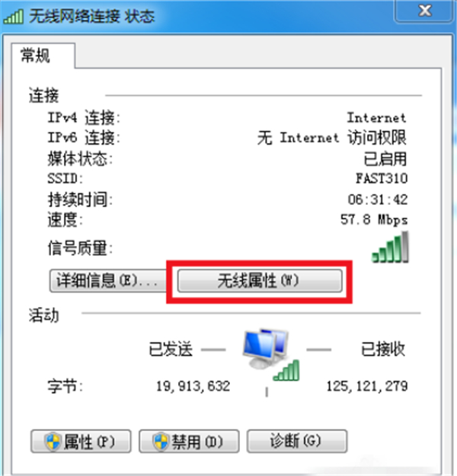Click the wireless signal icon in title bar
The height and width of the screenshot is (476, 457).
click(14, 17)
